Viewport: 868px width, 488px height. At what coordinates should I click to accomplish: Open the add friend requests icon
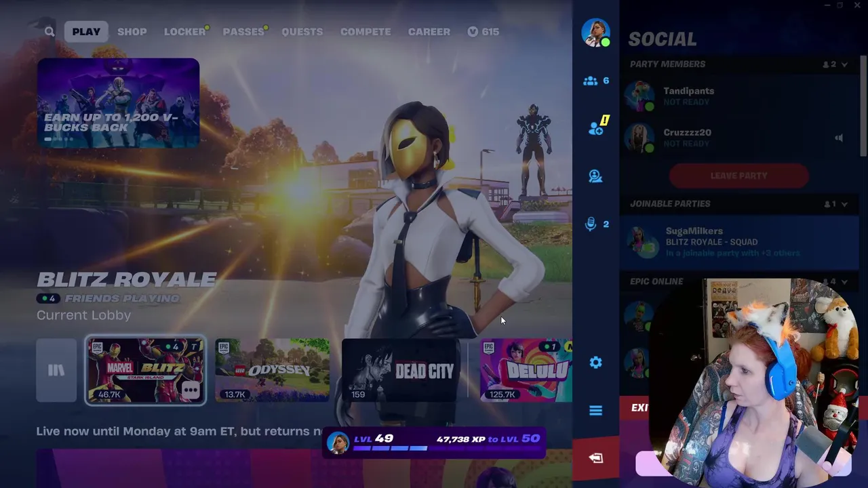(x=597, y=126)
